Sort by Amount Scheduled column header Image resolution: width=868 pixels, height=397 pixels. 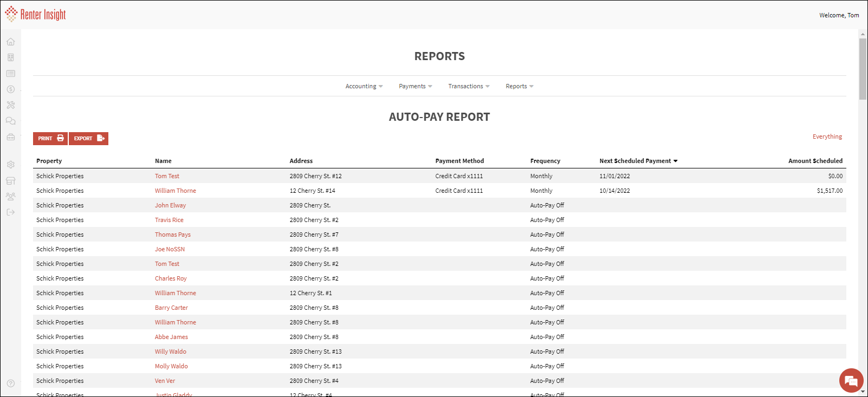point(815,161)
